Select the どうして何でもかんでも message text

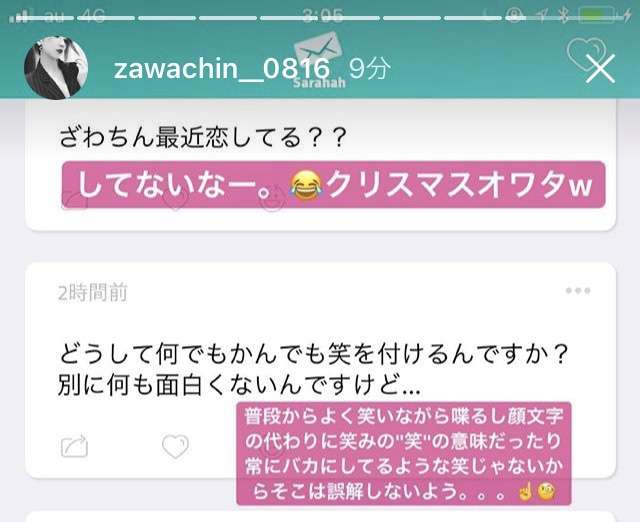[x=314, y=369]
